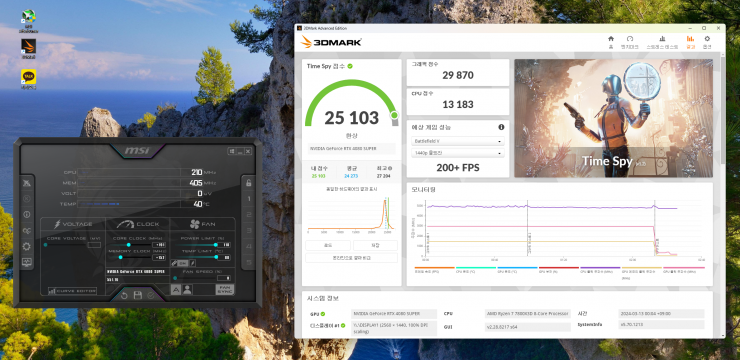Click the 3DMARK logo
The height and width of the screenshot is (360, 740).
tap(331, 42)
